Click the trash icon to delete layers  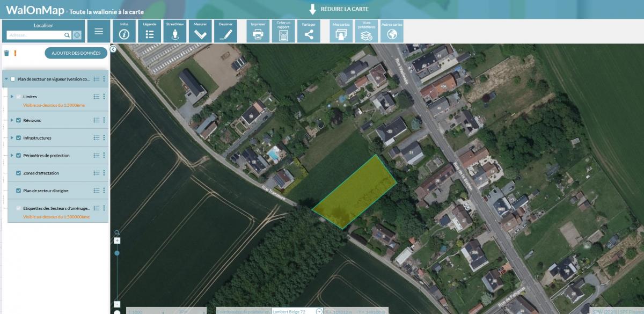[6, 53]
